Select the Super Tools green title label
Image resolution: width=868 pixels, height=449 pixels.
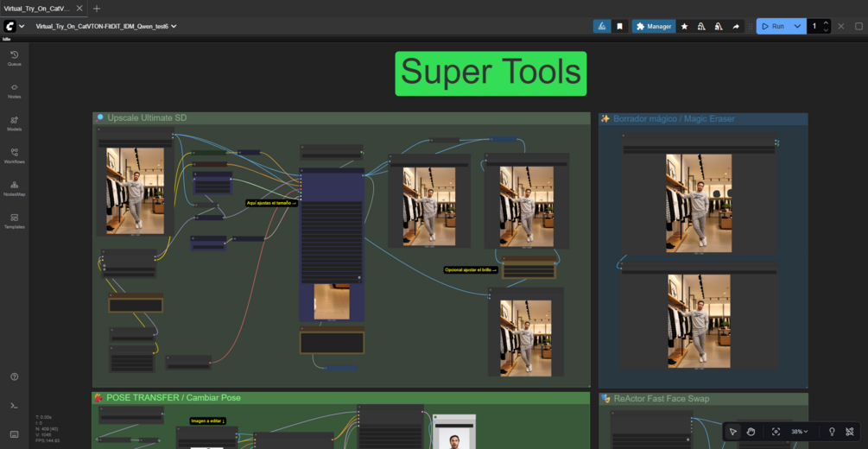point(491,73)
